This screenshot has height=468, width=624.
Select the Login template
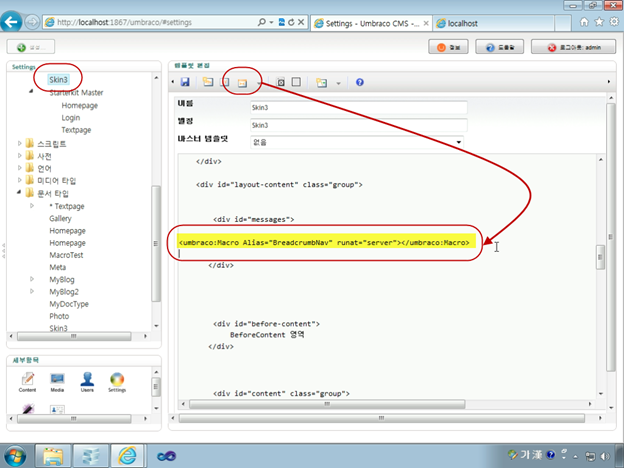70,118
